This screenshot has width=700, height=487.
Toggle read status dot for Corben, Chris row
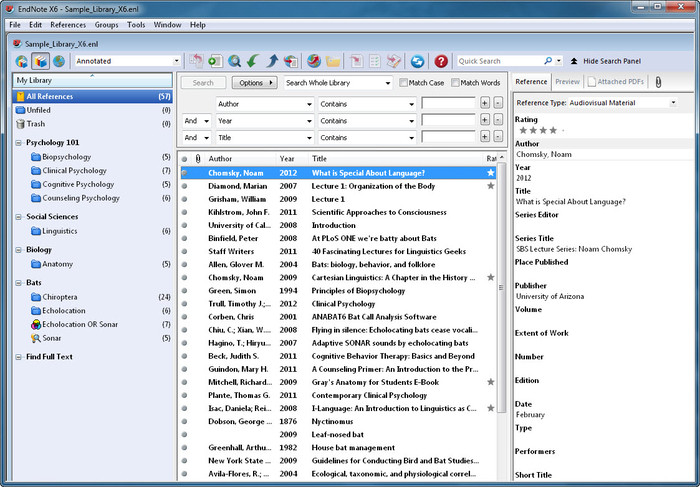pyautogui.click(x=184, y=317)
